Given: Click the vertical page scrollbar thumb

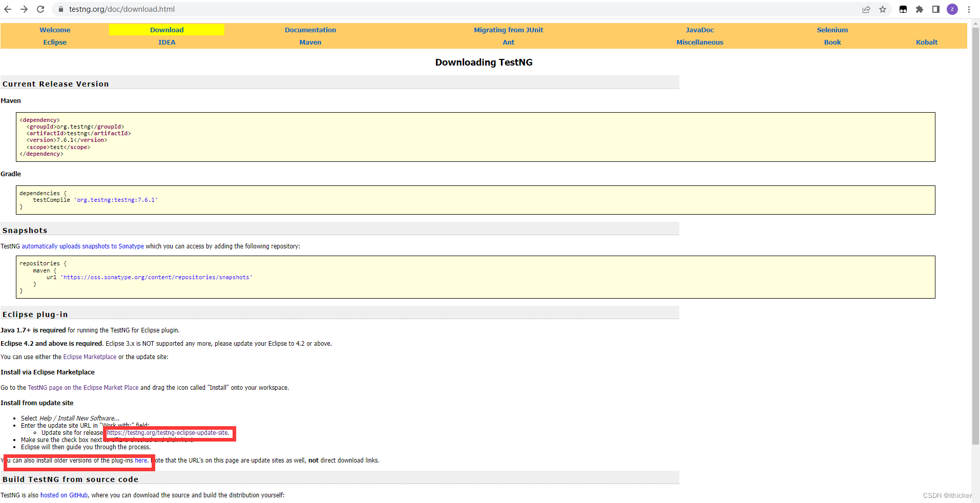Looking at the screenshot, I should tap(975, 236).
